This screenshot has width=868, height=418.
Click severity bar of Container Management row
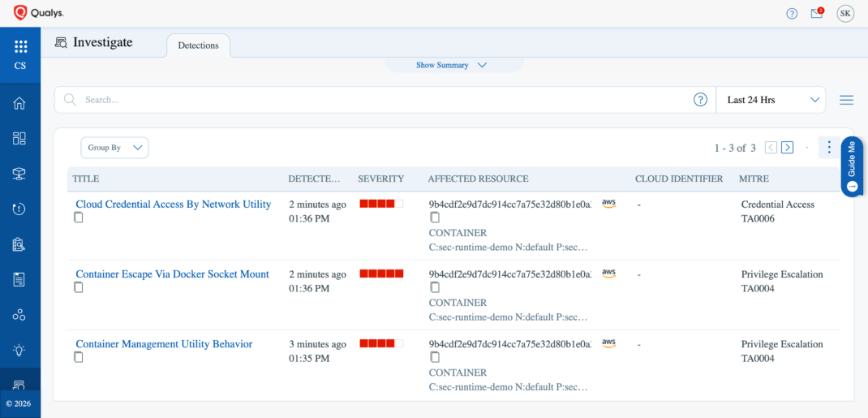click(381, 343)
